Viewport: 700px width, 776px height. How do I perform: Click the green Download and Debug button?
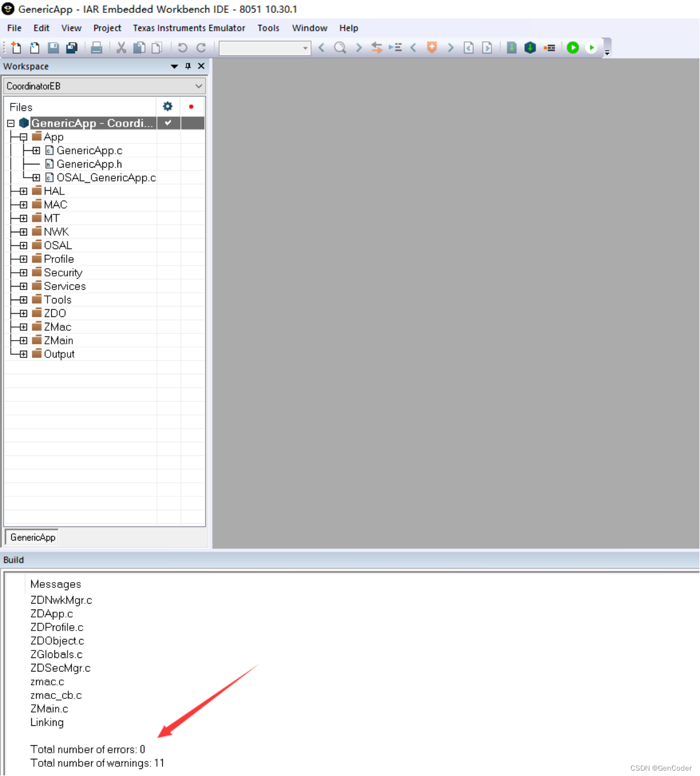click(x=573, y=48)
